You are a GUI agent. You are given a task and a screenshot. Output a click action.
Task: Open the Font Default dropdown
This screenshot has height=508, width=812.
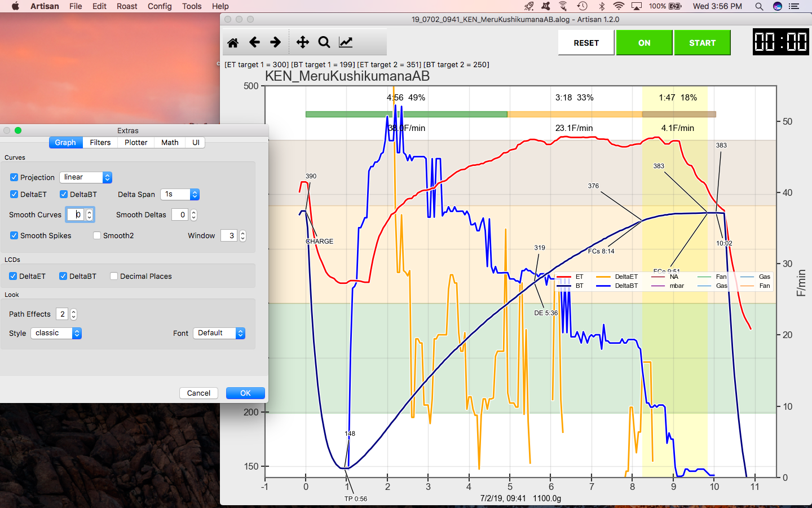(x=219, y=333)
